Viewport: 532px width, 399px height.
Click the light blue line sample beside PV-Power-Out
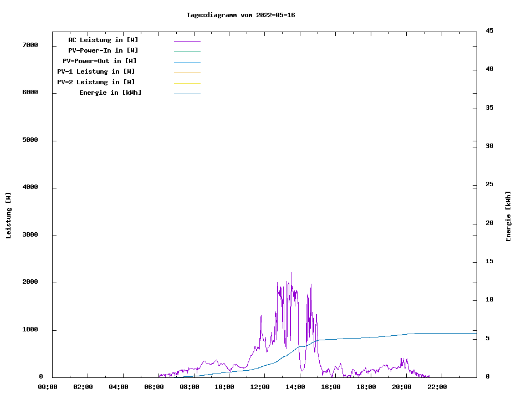coord(187,62)
